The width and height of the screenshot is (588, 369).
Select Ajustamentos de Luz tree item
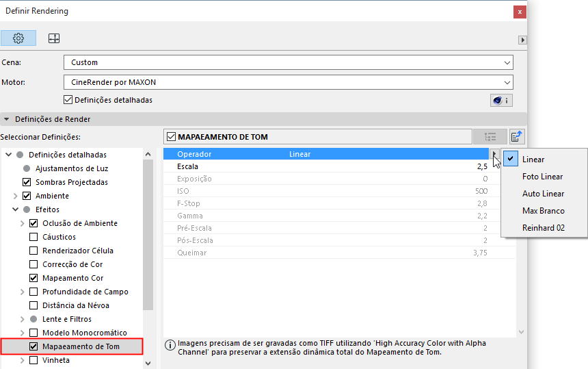point(72,168)
